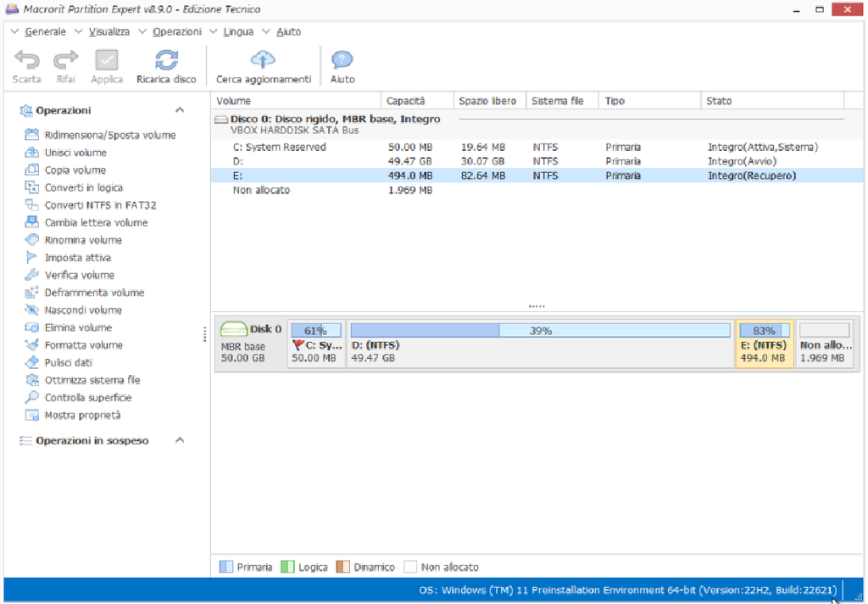Select Converti NTFS in FAT32 operation
The image size is (868, 604).
coord(91,205)
